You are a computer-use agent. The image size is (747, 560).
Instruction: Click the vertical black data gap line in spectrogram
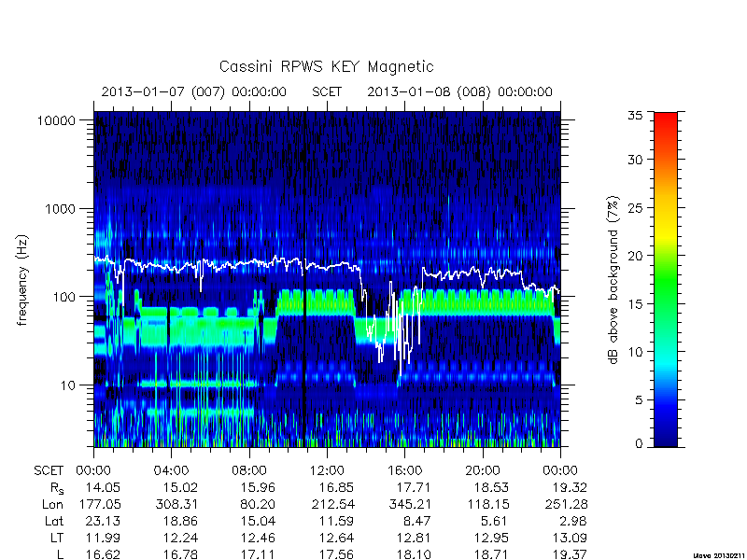pos(305,279)
